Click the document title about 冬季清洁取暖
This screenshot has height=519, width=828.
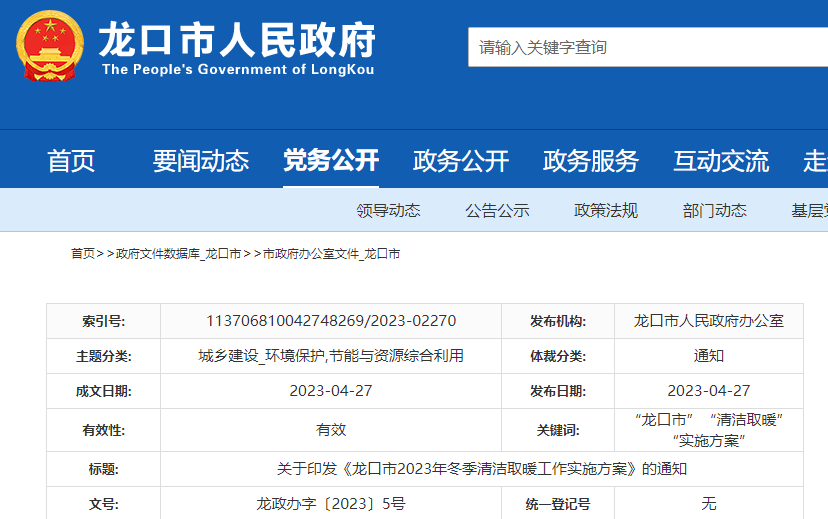[481, 468]
